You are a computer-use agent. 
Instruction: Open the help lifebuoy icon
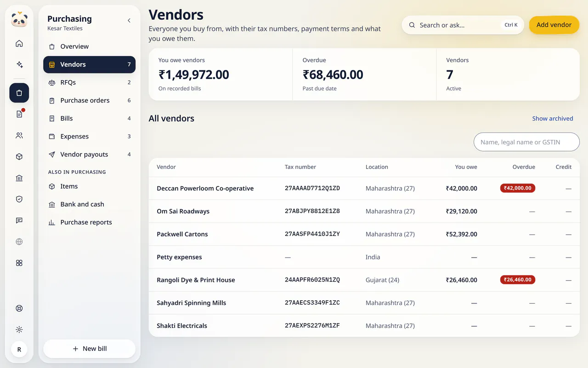coord(19,309)
